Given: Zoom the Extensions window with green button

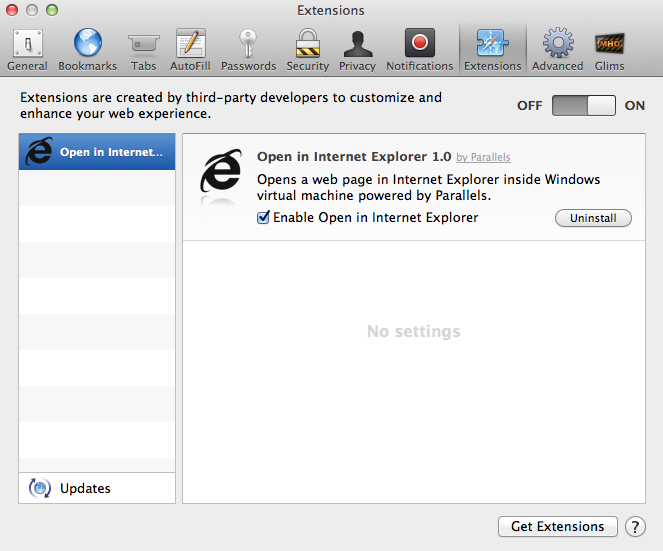Looking at the screenshot, I should (52, 10).
